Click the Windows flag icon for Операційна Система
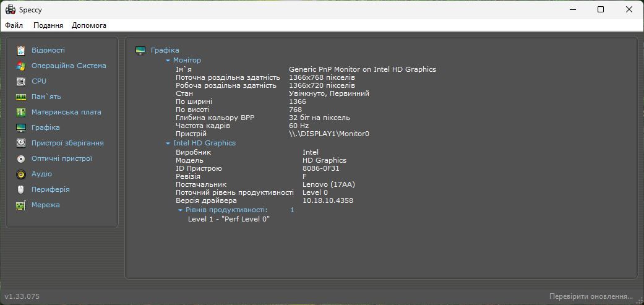 21,66
